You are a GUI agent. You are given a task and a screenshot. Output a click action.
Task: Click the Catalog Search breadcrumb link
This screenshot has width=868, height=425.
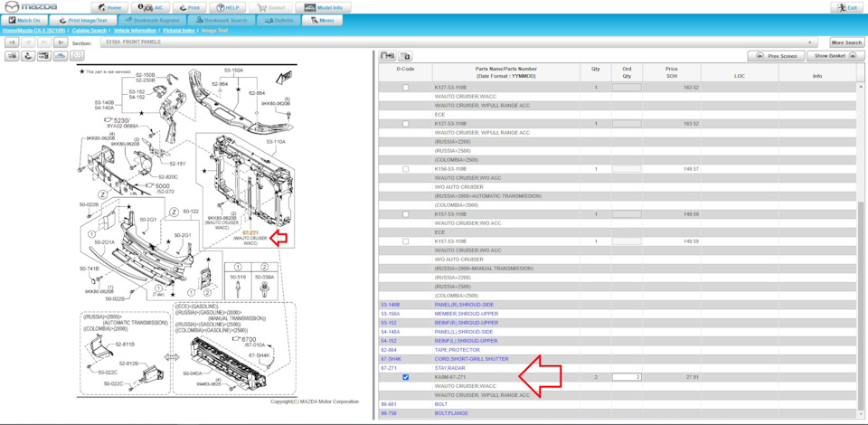pos(90,31)
